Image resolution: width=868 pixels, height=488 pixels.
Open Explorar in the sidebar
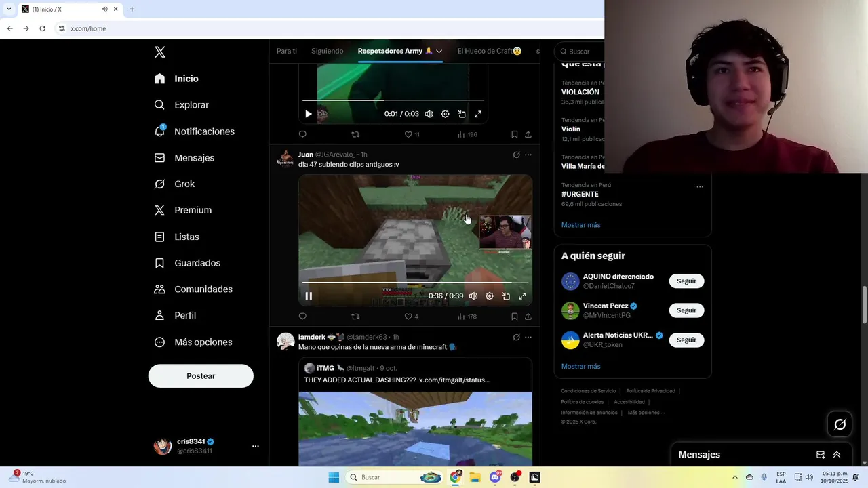click(x=181, y=105)
